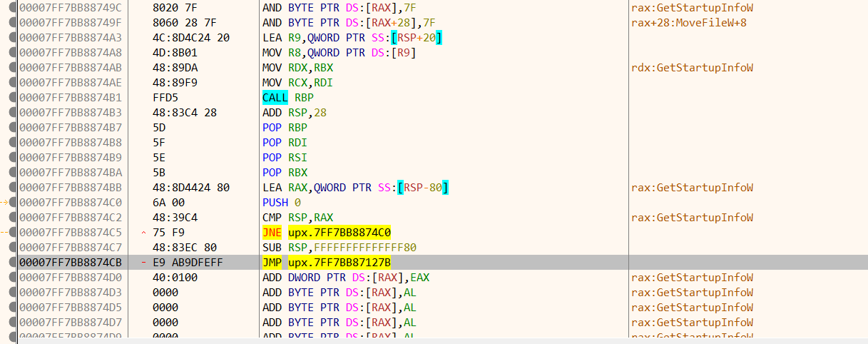Toggle breakpoint dot at address 00007FF7BB8874C5
868x344 pixels.
(13, 232)
